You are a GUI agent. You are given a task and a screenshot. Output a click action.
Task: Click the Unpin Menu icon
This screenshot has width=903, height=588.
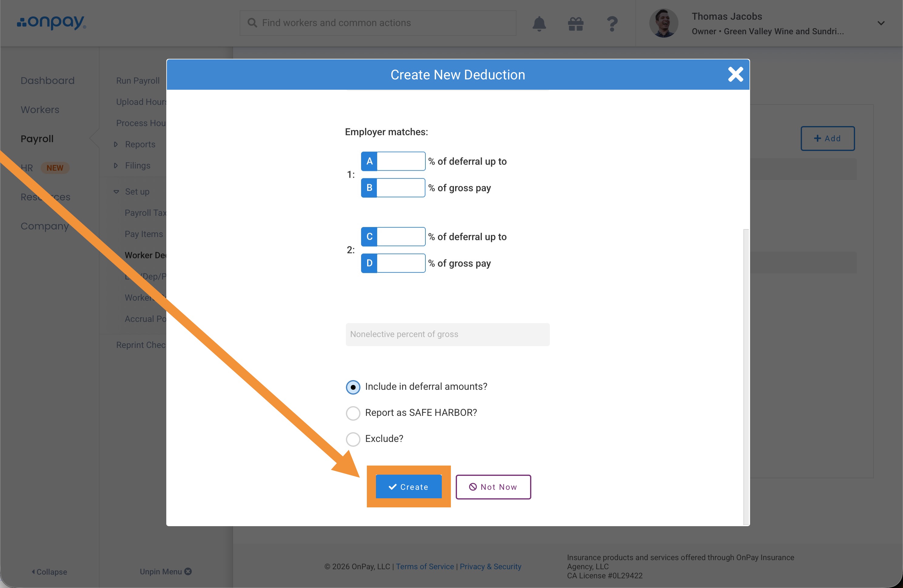tap(188, 571)
